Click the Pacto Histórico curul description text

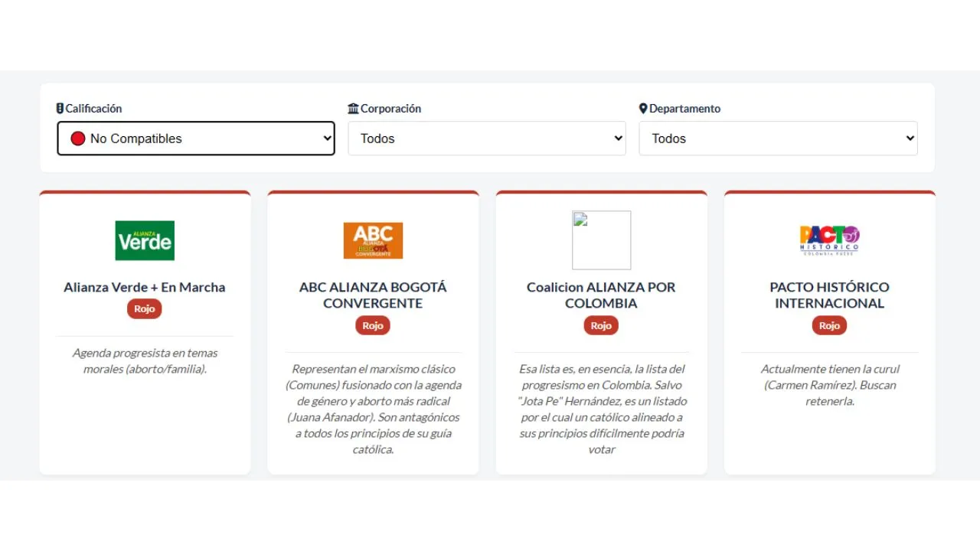click(x=829, y=385)
